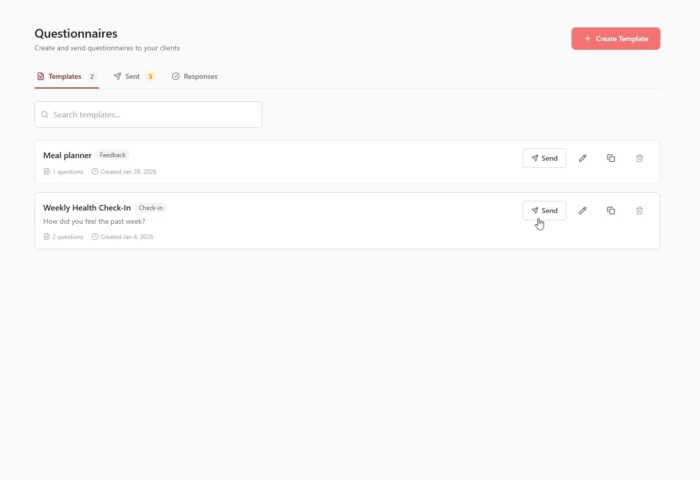Delete the Meal planner template
700x480 pixels.
pyautogui.click(x=640, y=158)
